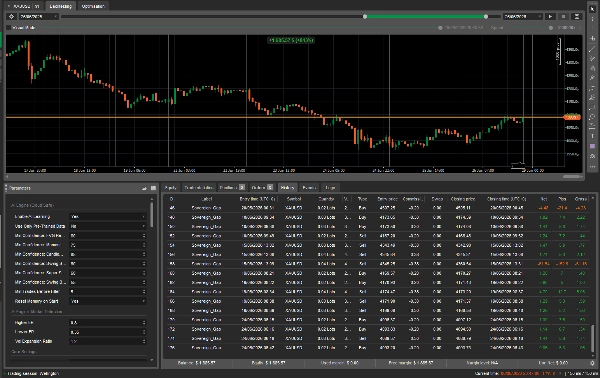The width and height of the screenshot is (600, 378).
Task: Click the right handle of the date range slider
Action: point(486,16)
